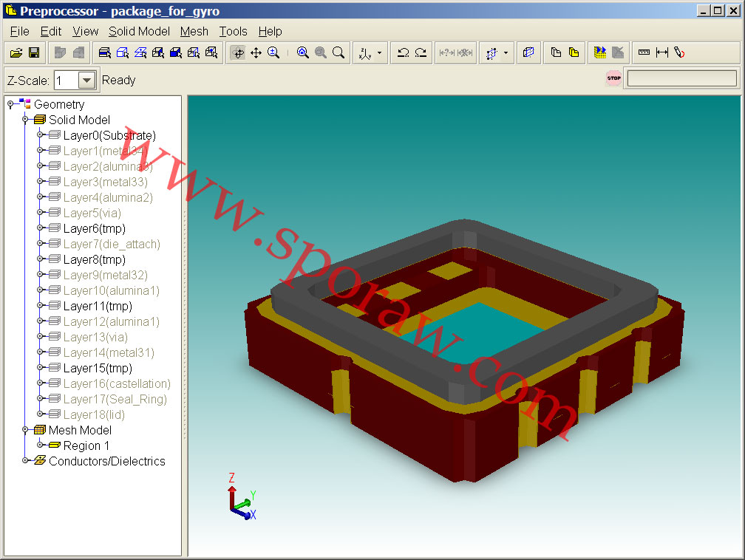Select Layer0(Substrate) in the tree
Viewport: 745px width, 560px height.
(x=109, y=135)
